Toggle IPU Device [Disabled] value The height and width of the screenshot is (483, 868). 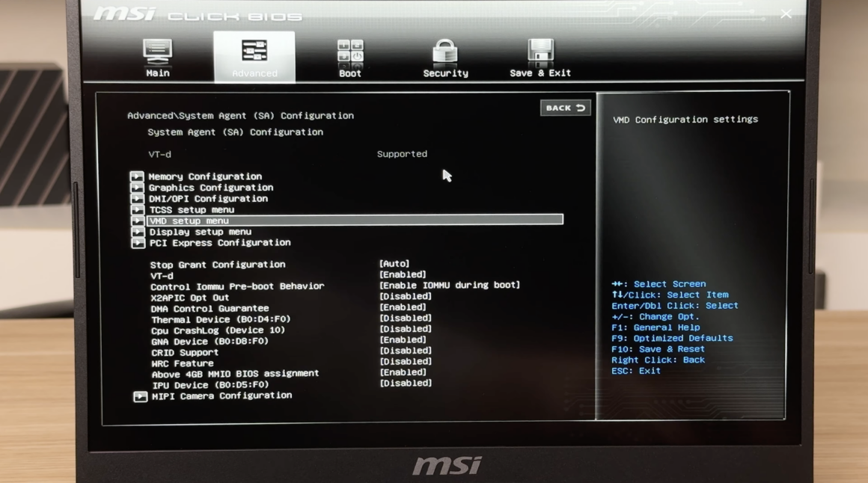pos(406,383)
